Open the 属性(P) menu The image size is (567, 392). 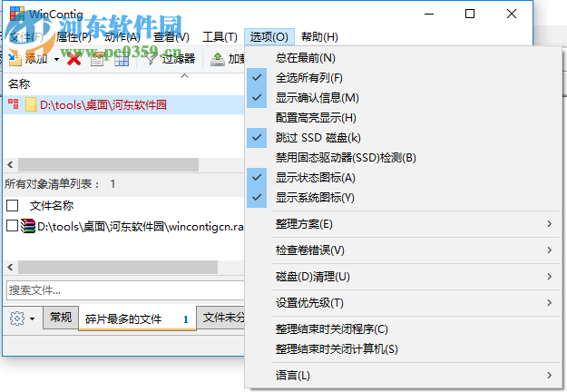tap(73, 37)
